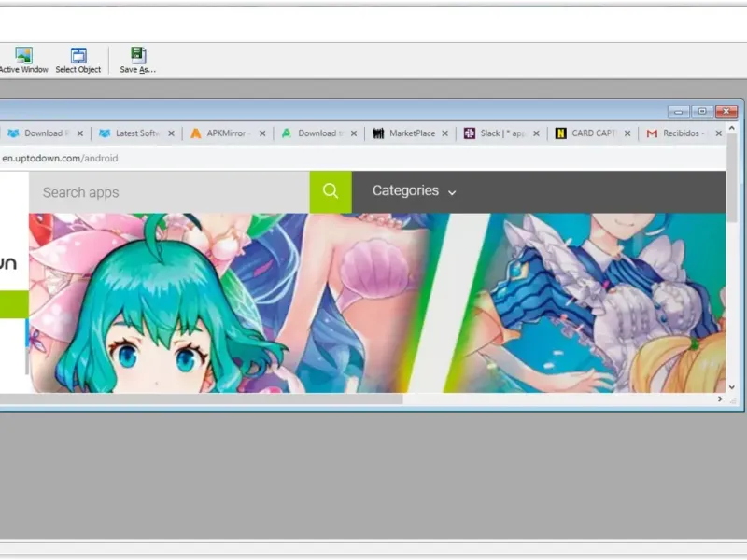
Task: Click the horizontal scrollbar thumb
Action: [201, 399]
